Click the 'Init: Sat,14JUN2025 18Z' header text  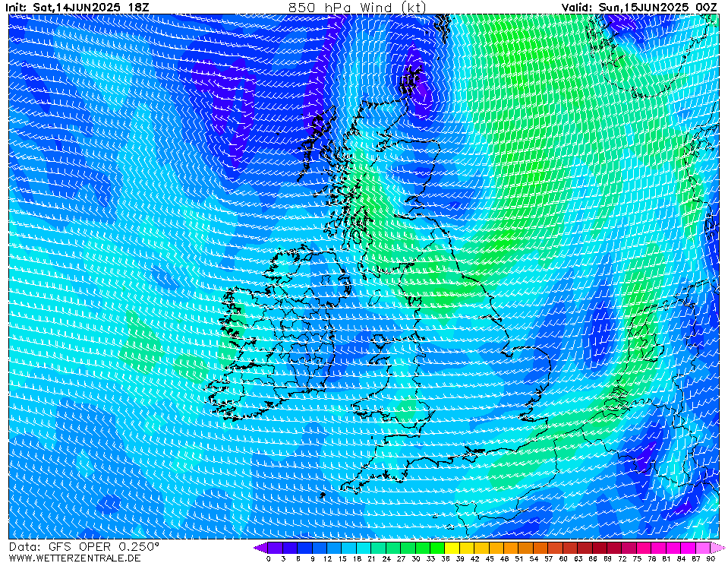click(x=77, y=7)
